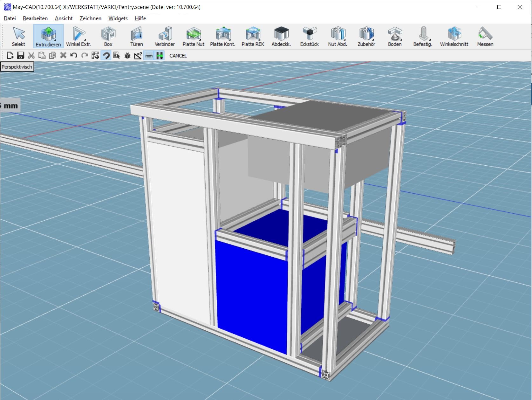Toggle the magnet snap button

(106, 56)
